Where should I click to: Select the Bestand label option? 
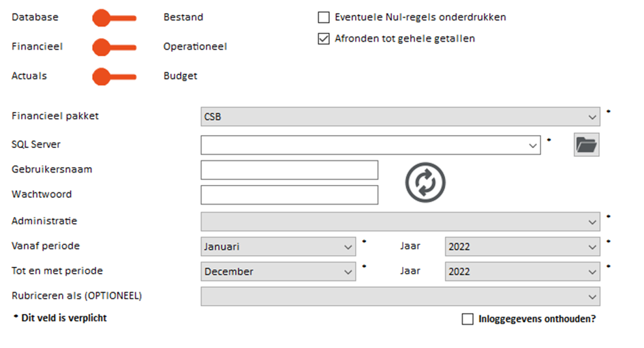[x=183, y=17]
